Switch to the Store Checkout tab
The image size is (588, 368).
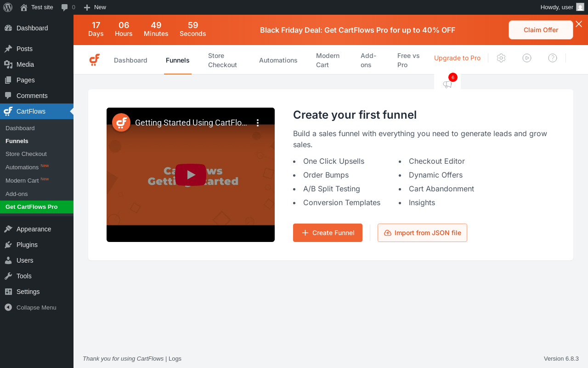click(x=222, y=60)
